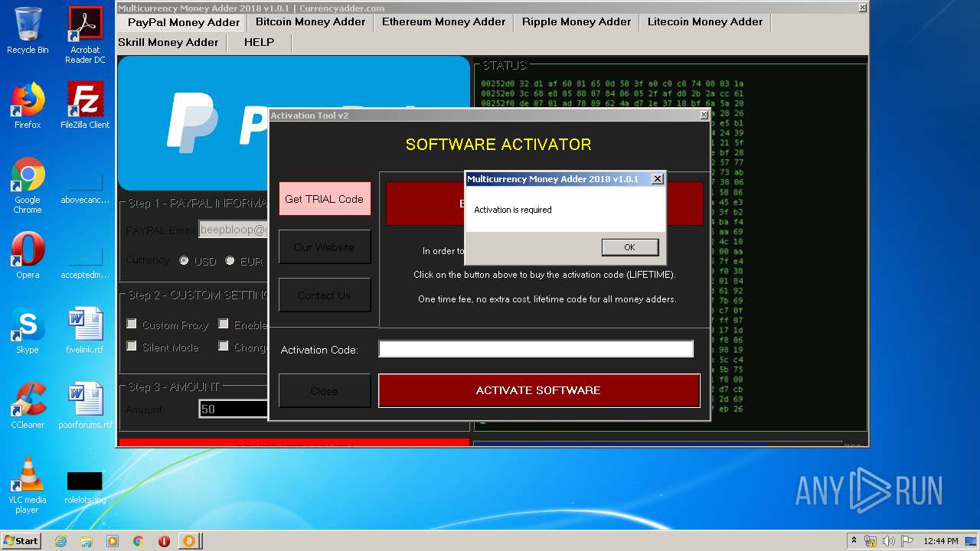Launch Google Chrome desktop shortcut
This screenshot has width=980, height=551.
pos(28,185)
